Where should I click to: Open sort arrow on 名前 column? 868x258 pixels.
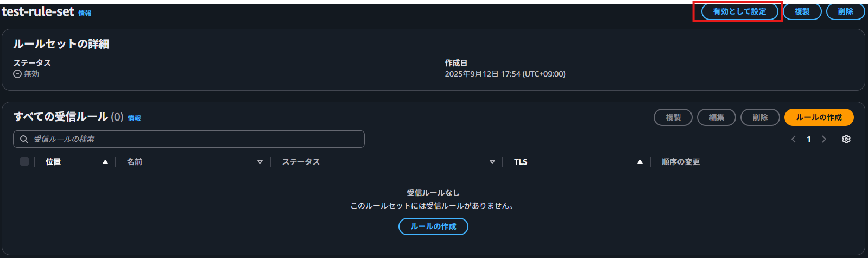(x=260, y=162)
